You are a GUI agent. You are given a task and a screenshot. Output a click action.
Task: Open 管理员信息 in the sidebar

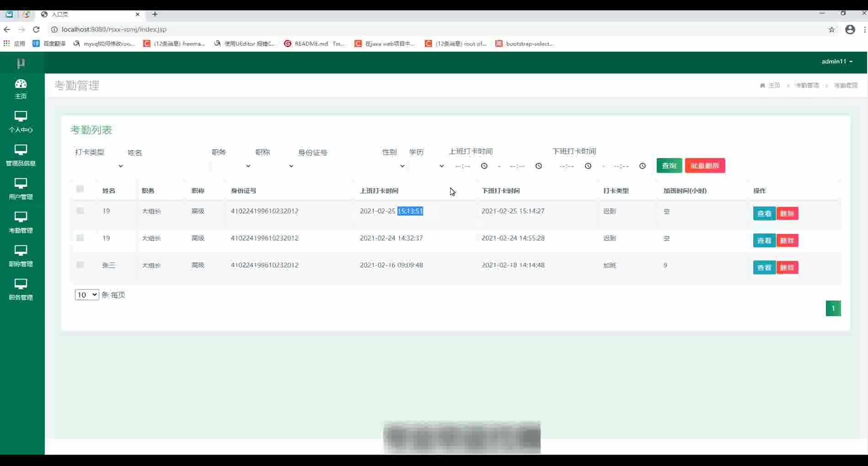coord(21,155)
